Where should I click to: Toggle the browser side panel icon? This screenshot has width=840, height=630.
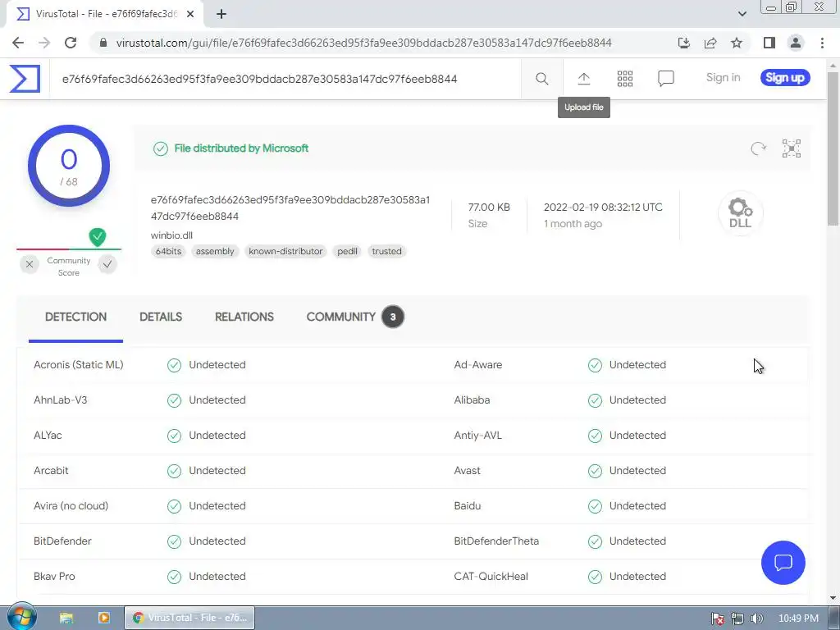(769, 43)
